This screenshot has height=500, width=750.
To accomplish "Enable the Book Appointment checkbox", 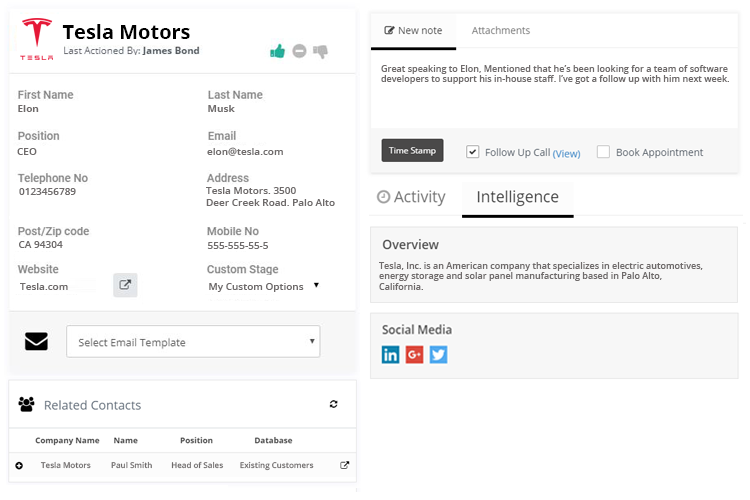I will click(603, 152).
